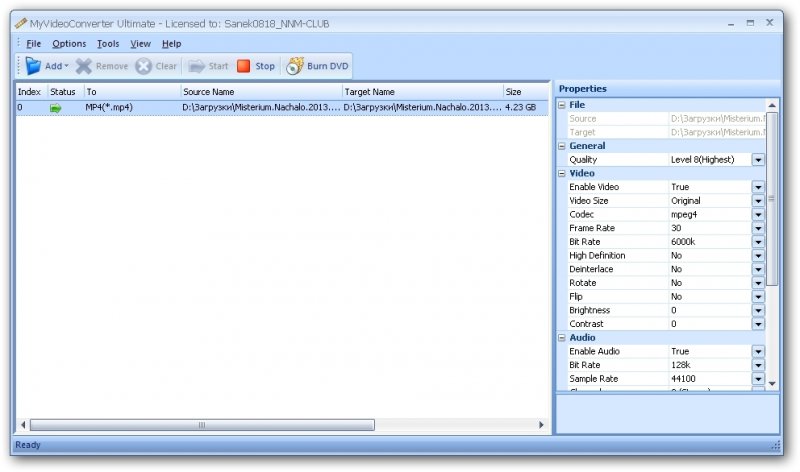800x472 pixels.
Task: Click the Ready status bar text
Action: 28,445
